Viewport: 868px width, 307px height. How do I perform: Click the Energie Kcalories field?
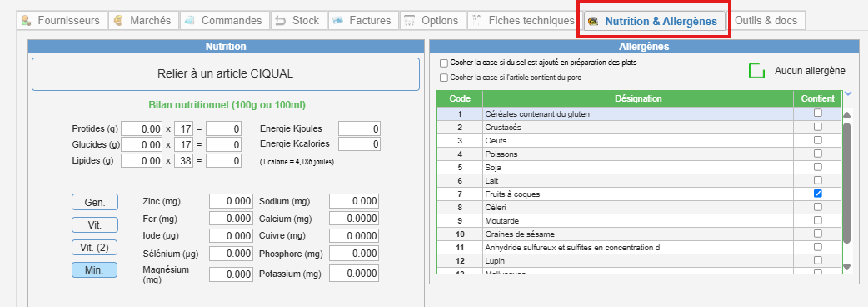pos(360,144)
